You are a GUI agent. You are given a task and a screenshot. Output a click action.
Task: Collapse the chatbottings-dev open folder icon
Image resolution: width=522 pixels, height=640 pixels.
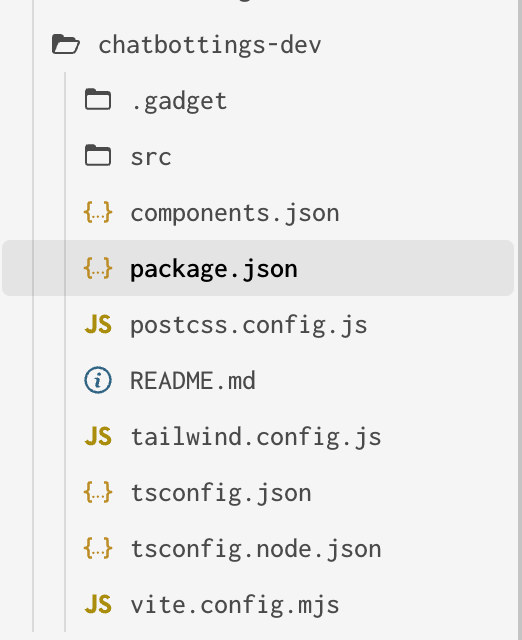[65, 44]
